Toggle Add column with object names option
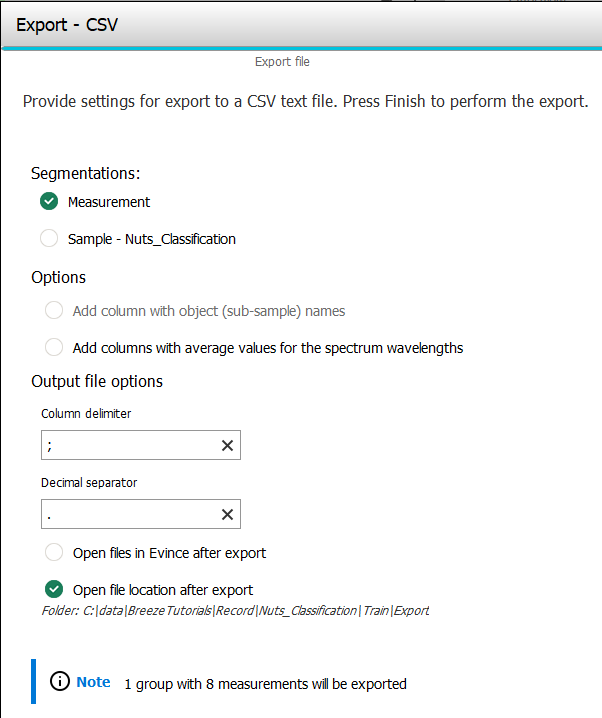The image size is (602, 718). tap(54, 311)
